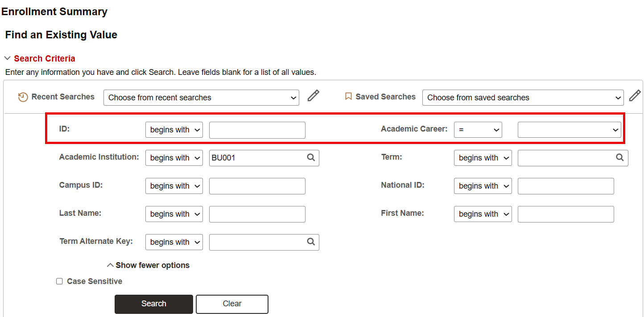
Task: Open Term lookup magnifier icon
Action: click(619, 157)
